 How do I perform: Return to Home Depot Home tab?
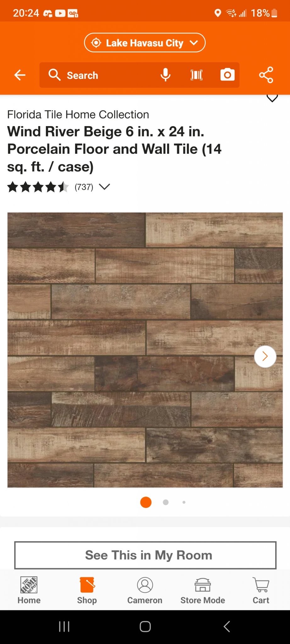click(x=29, y=591)
